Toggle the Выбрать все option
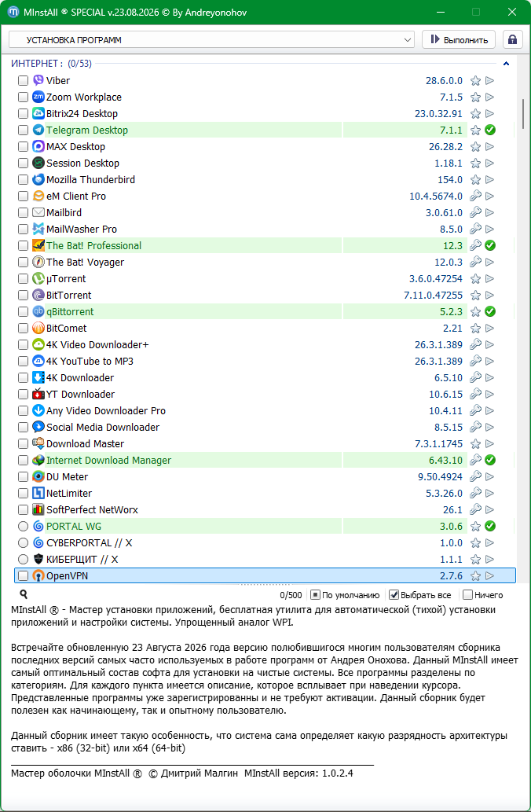 click(x=394, y=595)
